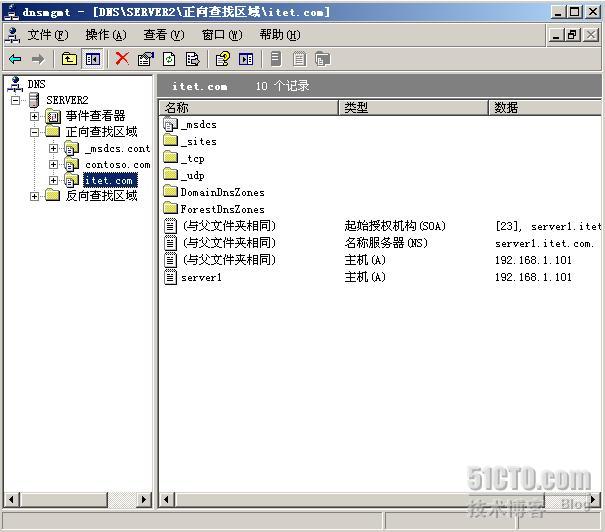Click left arrow of record list scrollbar
This screenshot has width=605, height=532.
pyautogui.click(x=166, y=500)
